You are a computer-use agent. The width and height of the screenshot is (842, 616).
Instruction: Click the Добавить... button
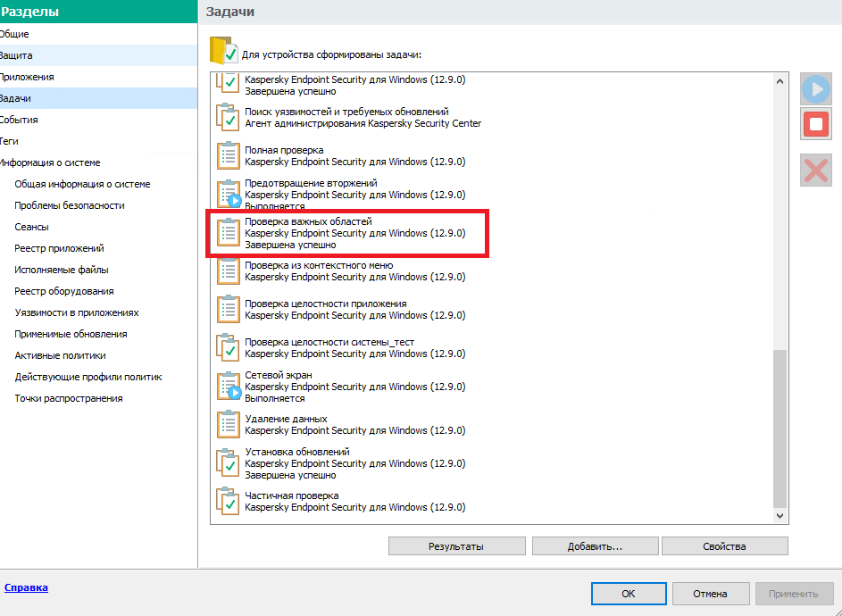595,546
